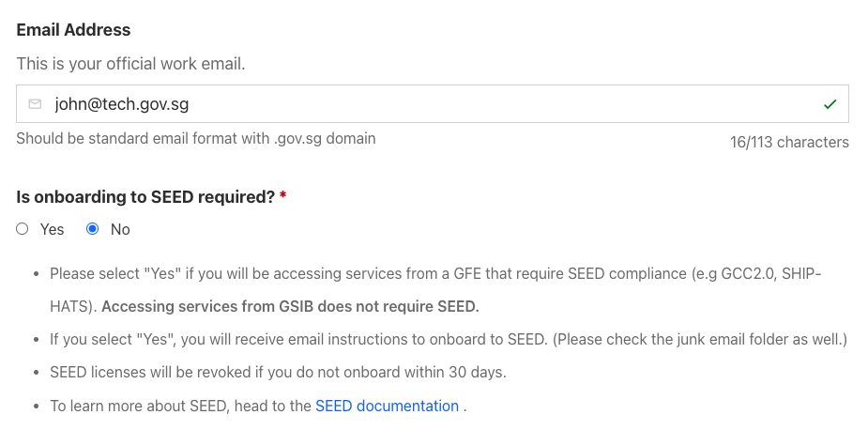Click the envelope icon in email field
This screenshot has width=868, height=430.
pyautogui.click(x=36, y=104)
